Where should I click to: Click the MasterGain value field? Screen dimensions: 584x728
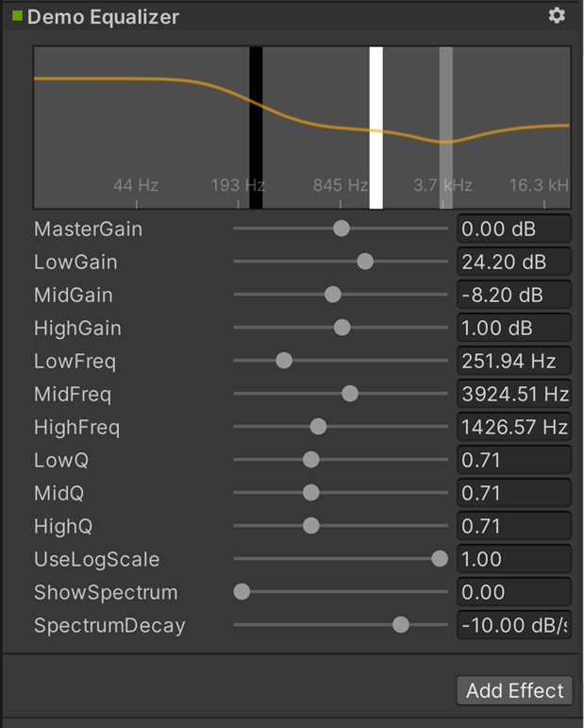click(x=513, y=229)
